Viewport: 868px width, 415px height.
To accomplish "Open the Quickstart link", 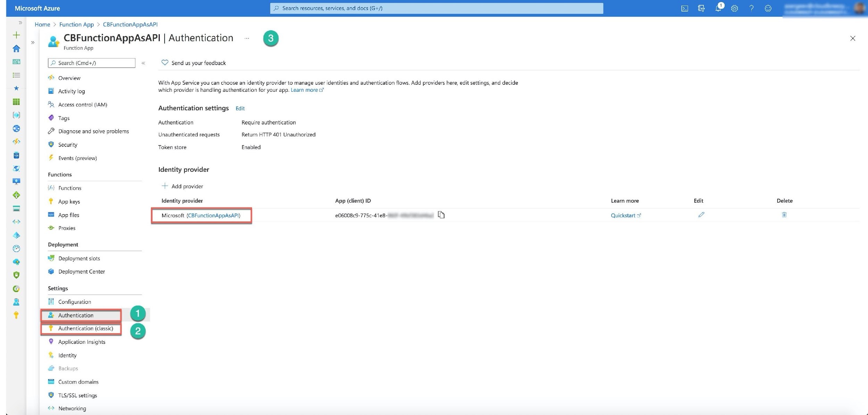I will [626, 215].
